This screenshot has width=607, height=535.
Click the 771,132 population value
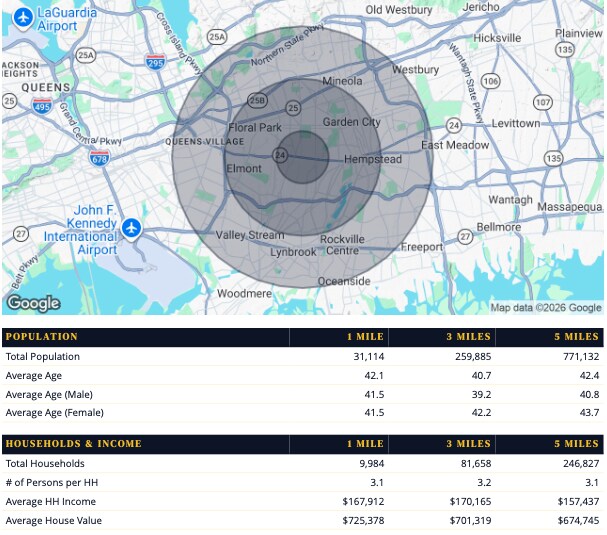point(581,357)
